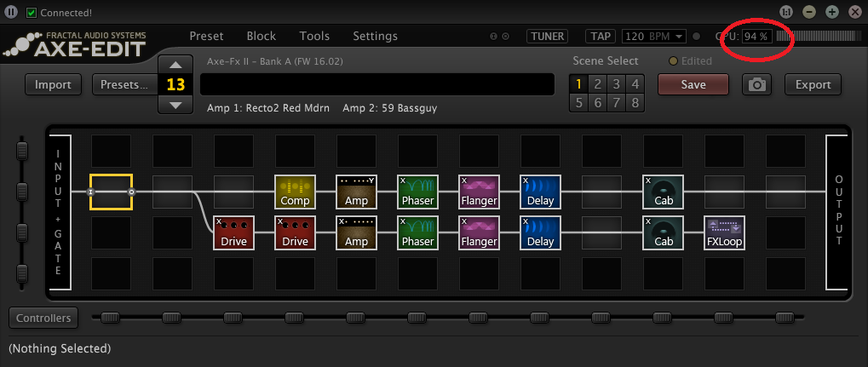The width and height of the screenshot is (868, 367).
Task: Select scene 6
Action: tap(598, 103)
